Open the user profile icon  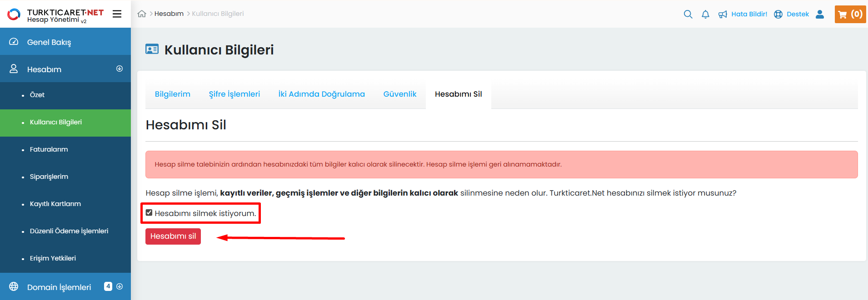click(x=820, y=14)
